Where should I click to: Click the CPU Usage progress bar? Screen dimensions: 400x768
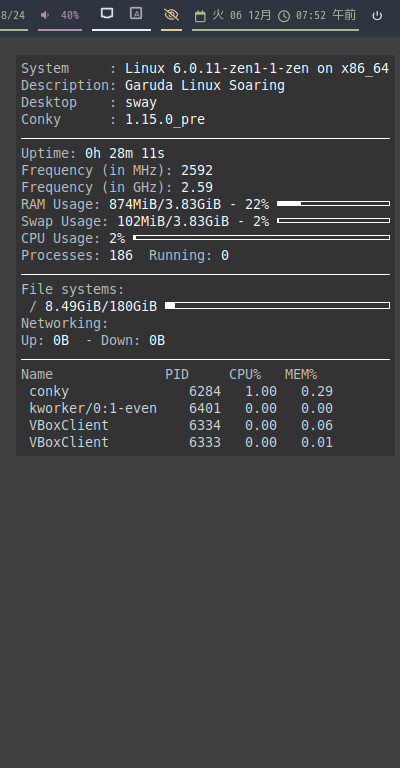click(261, 238)
